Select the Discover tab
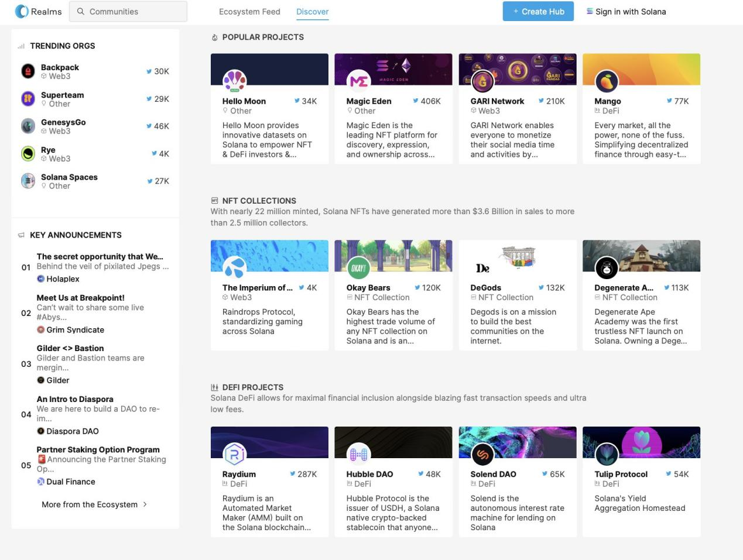Image resolution: width=743 pixels, height=560 pixels. [312, 12]
